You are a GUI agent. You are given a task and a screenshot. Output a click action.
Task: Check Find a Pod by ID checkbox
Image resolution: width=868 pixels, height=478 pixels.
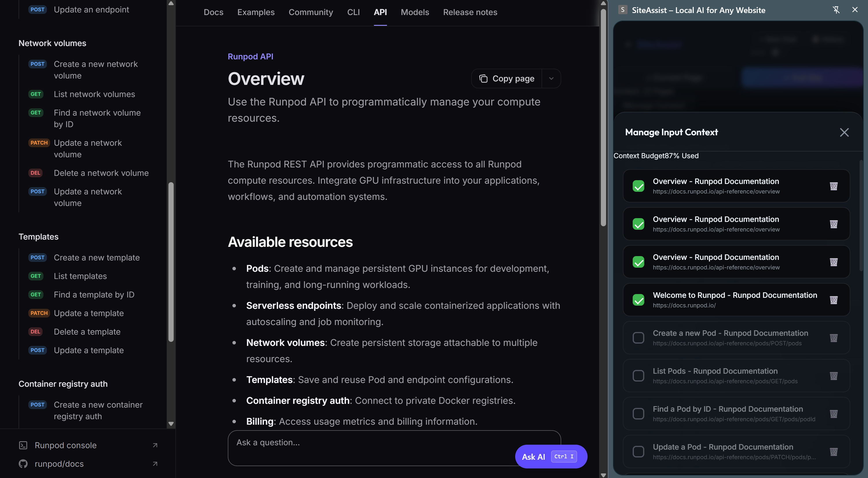pyautogui.click(x=638, y=414)
